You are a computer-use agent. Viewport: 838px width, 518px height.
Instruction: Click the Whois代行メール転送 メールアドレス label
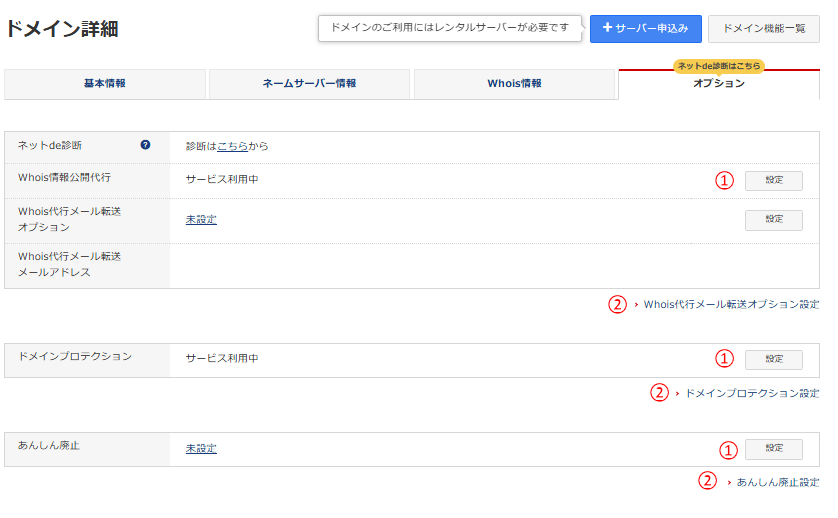(69, 265)
